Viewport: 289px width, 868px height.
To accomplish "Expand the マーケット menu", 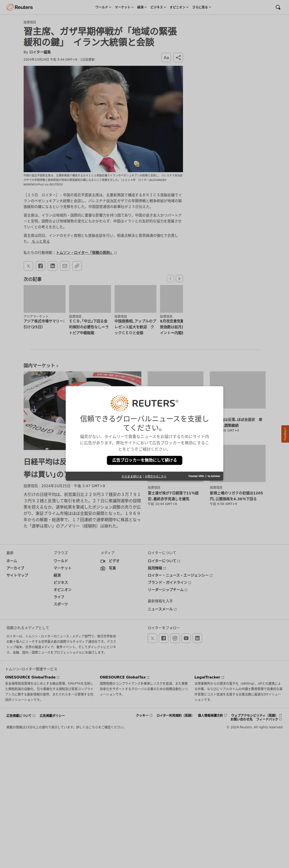I will click(124, 7).
